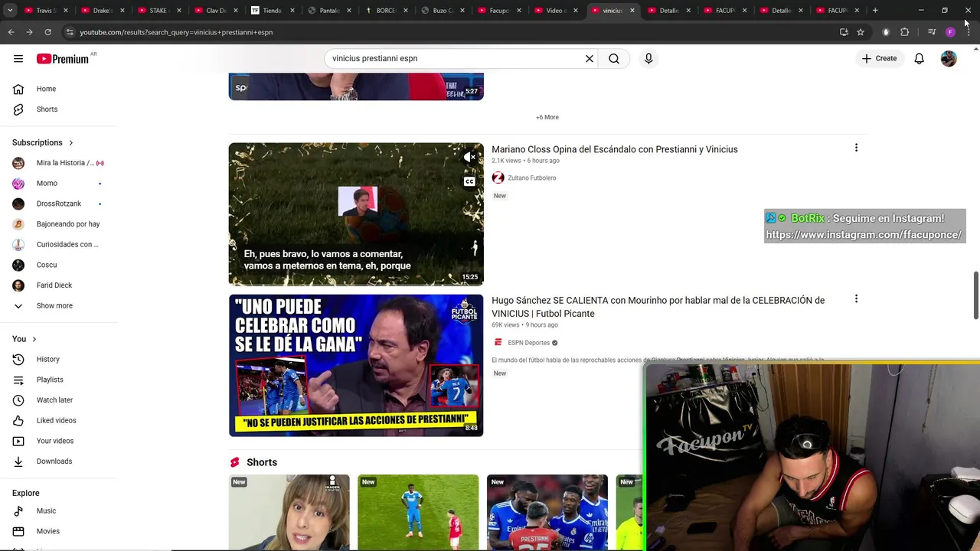Click the browser address bar URL

(176, 32)
